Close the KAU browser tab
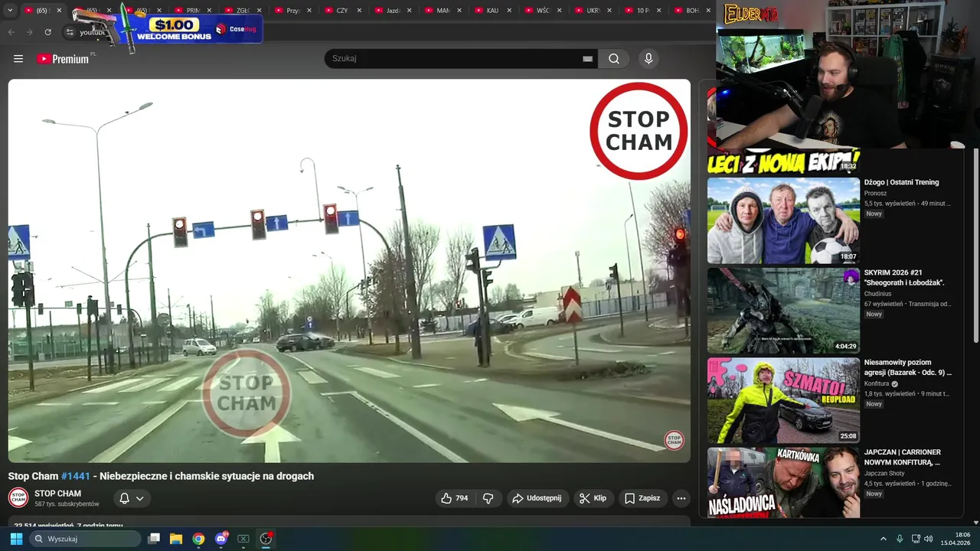980x551 pixels. pyautogui.click(x=509, y=11)
